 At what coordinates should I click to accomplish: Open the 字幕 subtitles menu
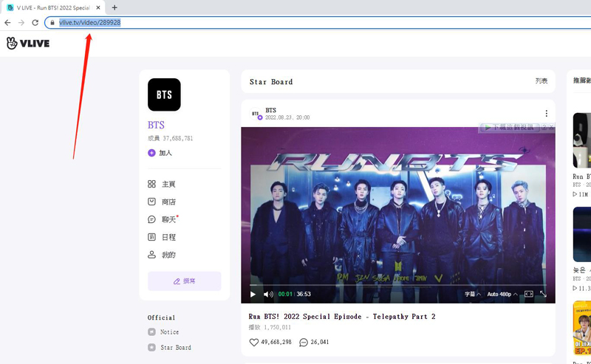pyautogui.click(x=473, y=295)
